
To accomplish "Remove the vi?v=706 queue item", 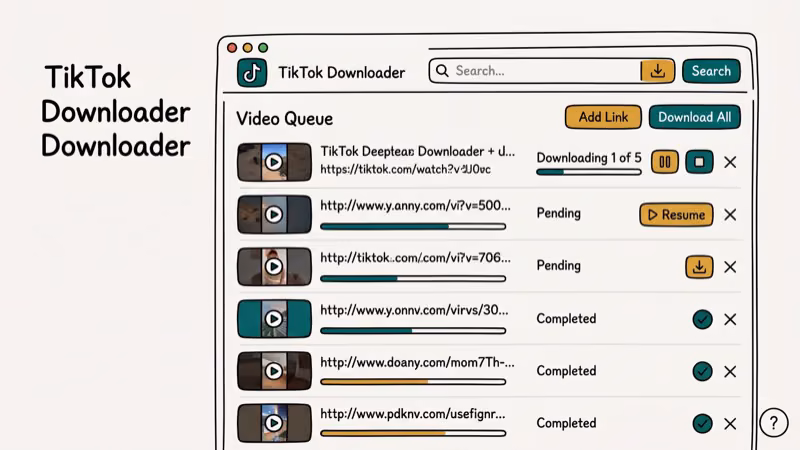I will [730, 267].
